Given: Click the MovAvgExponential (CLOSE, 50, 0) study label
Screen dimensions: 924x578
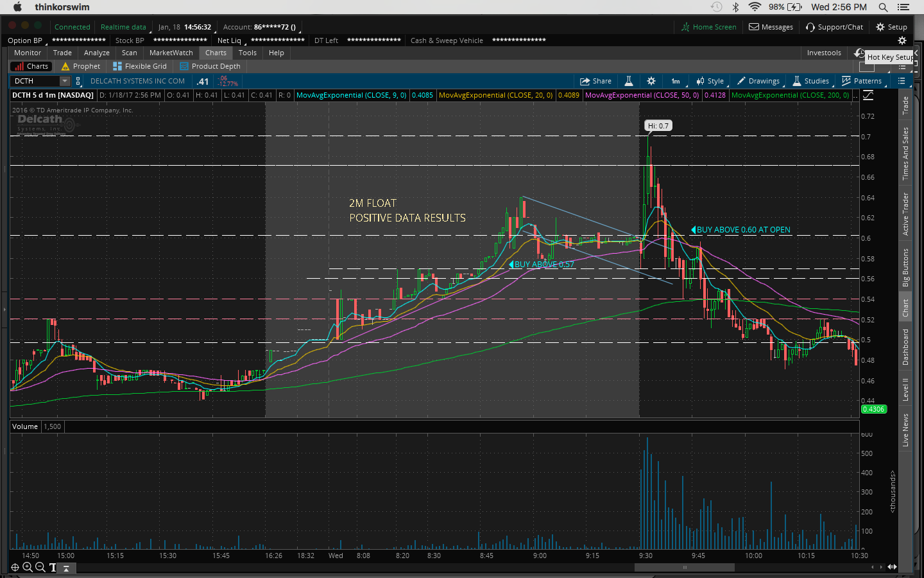Looking at the screenshot, I should coord(642,95).
